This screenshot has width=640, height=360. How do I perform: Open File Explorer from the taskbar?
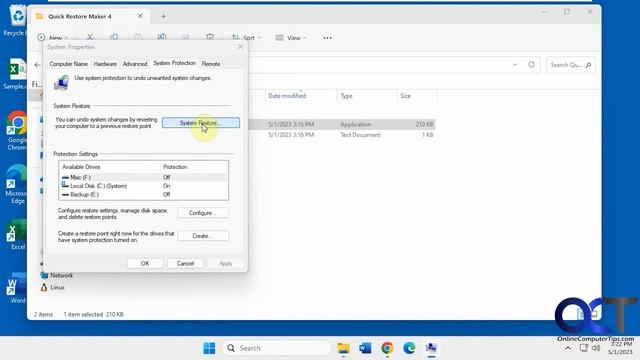[x=343, y=348]
